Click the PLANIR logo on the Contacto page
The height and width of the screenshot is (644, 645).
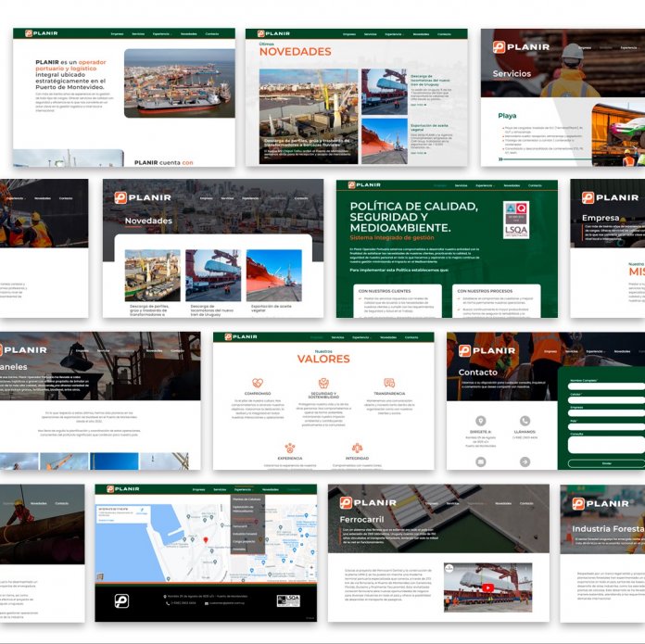[x=487, y=351]
